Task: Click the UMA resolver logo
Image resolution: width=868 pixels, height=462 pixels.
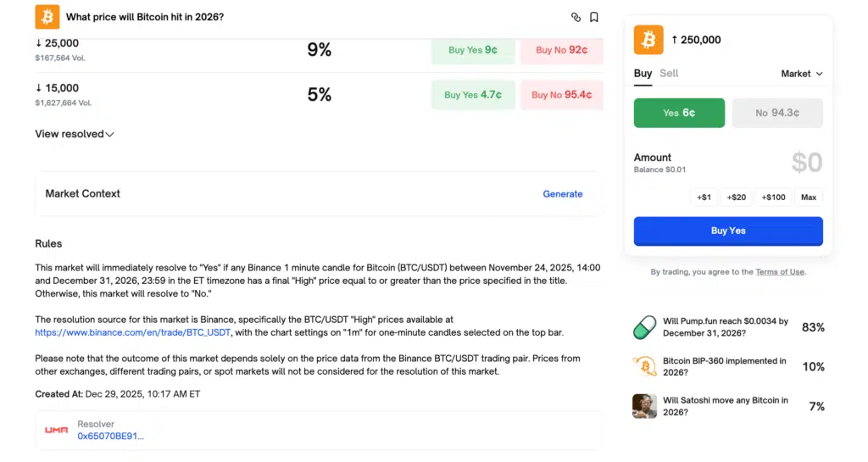Action: pyautogui.click(x=57, y=430)
